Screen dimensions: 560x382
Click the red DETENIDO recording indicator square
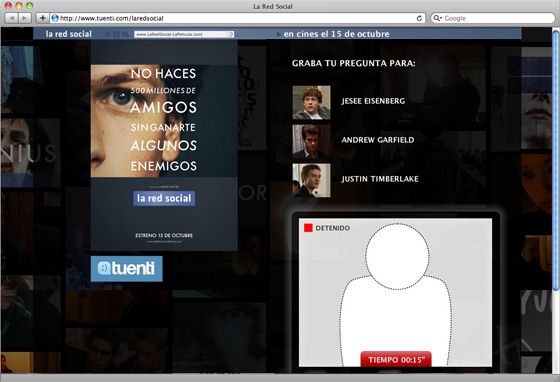coord(308,228)
